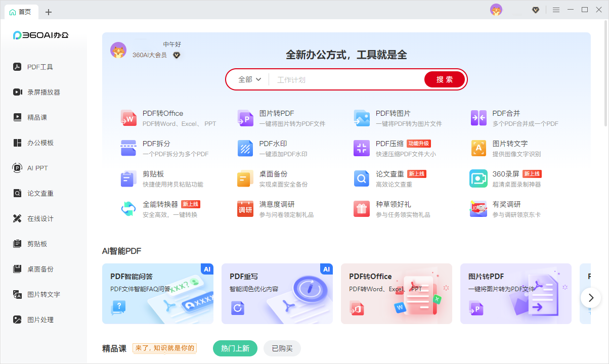Open the PDF转Office tool icon
Image resolution: width=609 pixels, height=364 pixels.
point(128,118)
